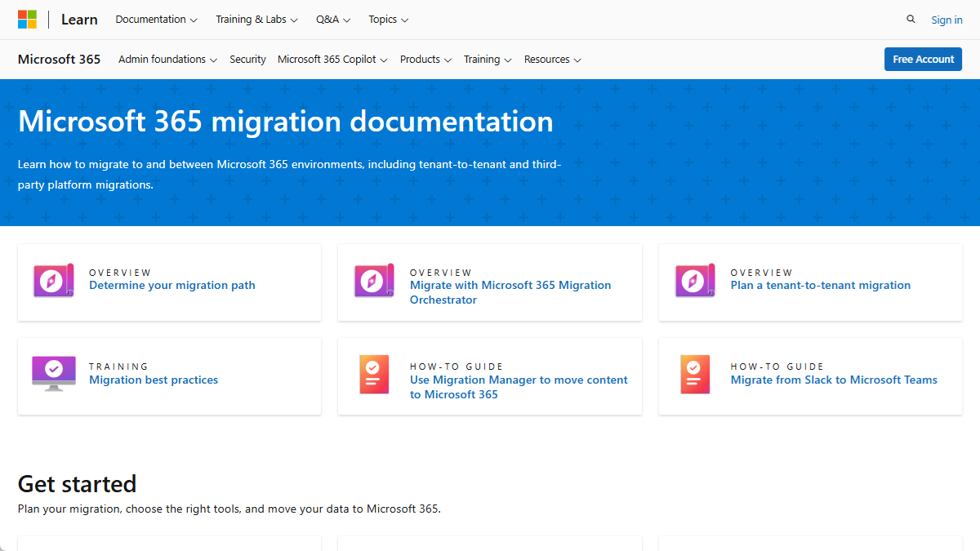Expand the Documentation dropdown
The width and height of the screenshot is (980, 551).
coord(156,20)
